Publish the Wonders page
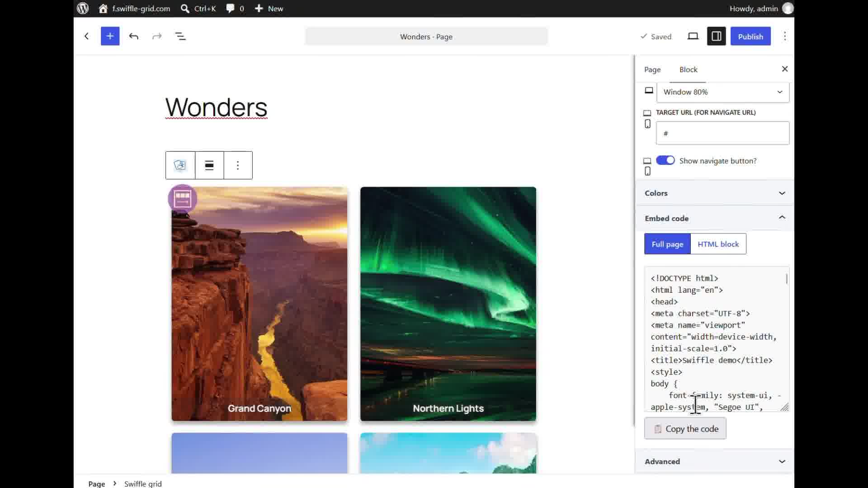 (750, 36)
